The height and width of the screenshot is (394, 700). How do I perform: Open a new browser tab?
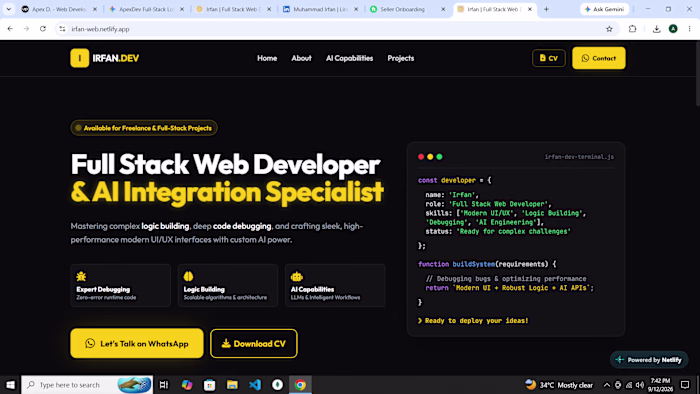coord(546,9)
